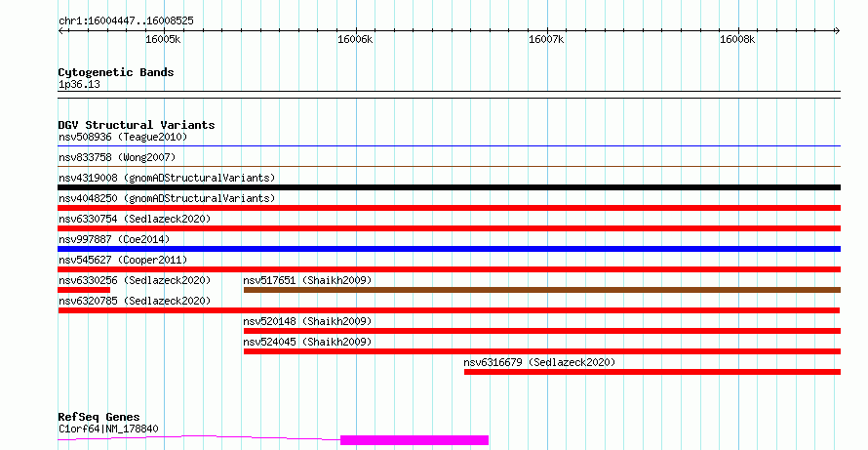Click the right arrow end of ruler

pyautogui.click(x=837, y=31)
